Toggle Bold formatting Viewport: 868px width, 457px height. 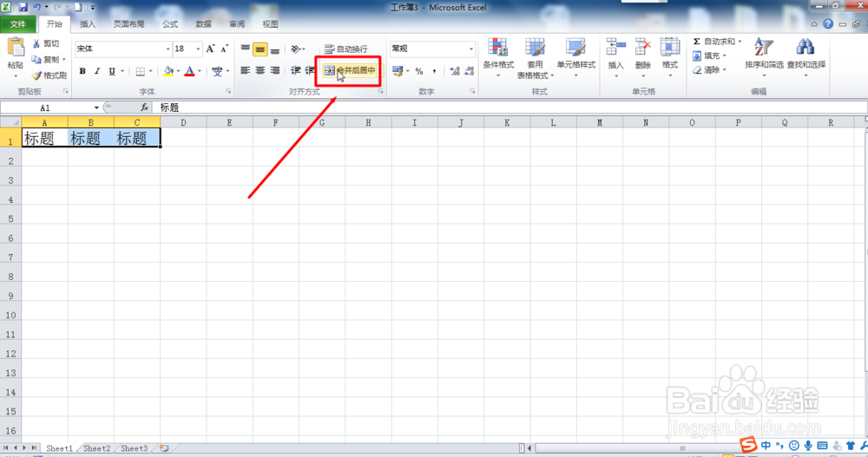point(82,71)
